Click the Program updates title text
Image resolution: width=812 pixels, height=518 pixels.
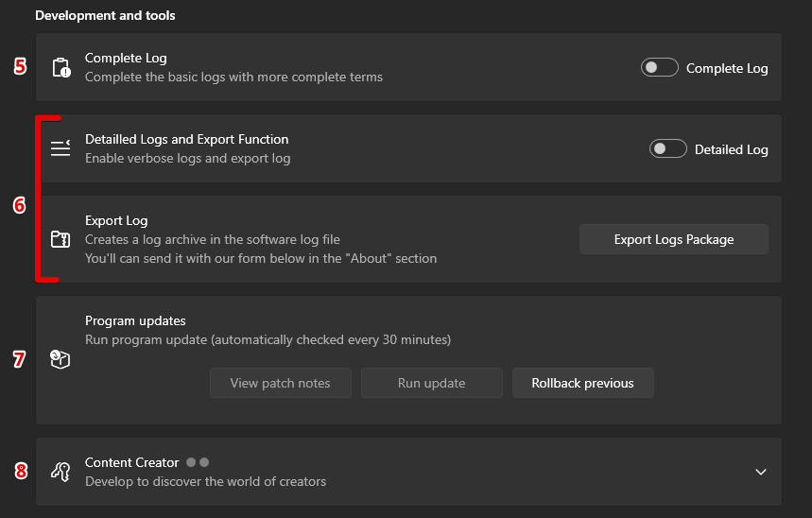pos(135,320)
